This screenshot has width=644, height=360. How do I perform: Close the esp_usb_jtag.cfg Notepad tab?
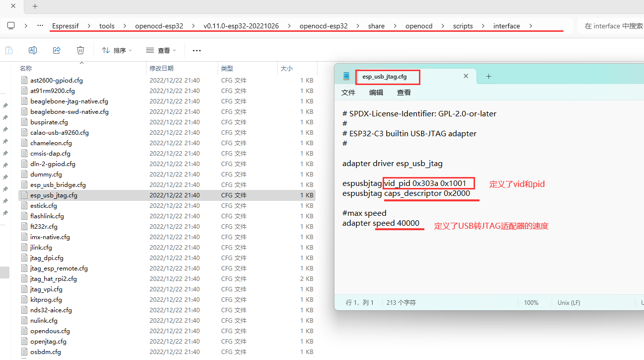[466, 76]
